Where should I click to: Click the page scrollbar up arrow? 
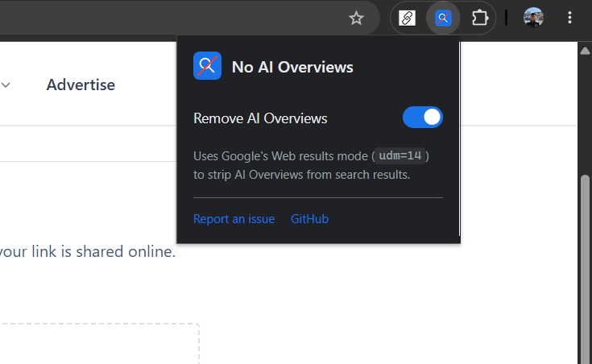coord(586,51)
